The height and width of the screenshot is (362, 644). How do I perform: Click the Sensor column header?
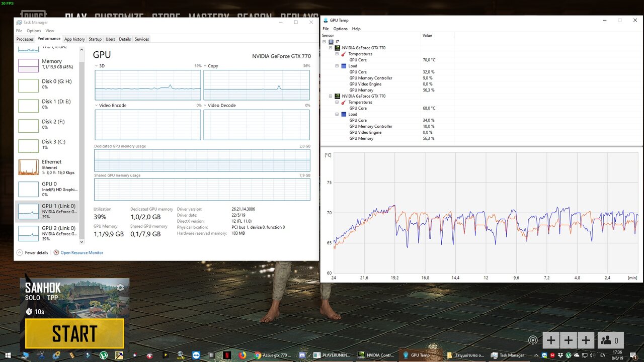click(x=371, y=36)
